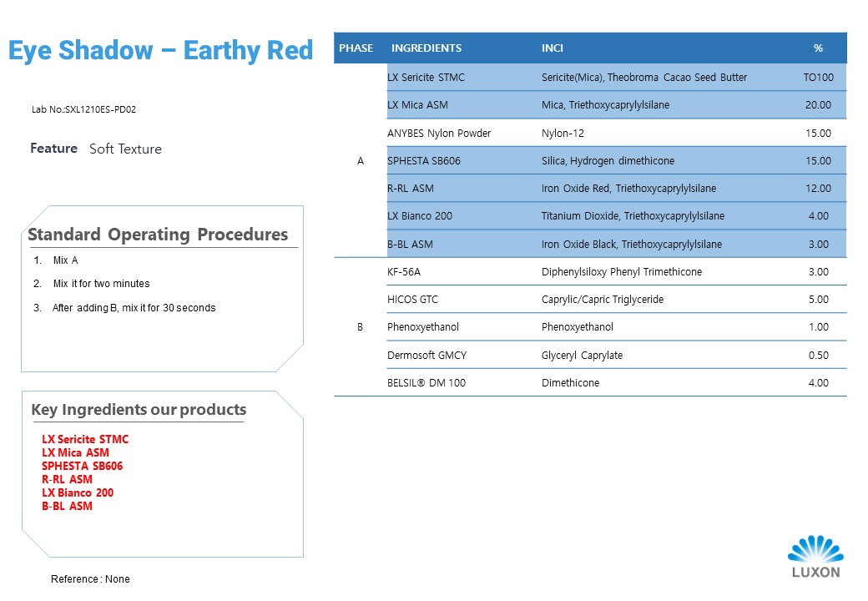The image size is (868, 601).
Task: Select 'SPHESTA SB606' table cell
Action: coord(423,161)
